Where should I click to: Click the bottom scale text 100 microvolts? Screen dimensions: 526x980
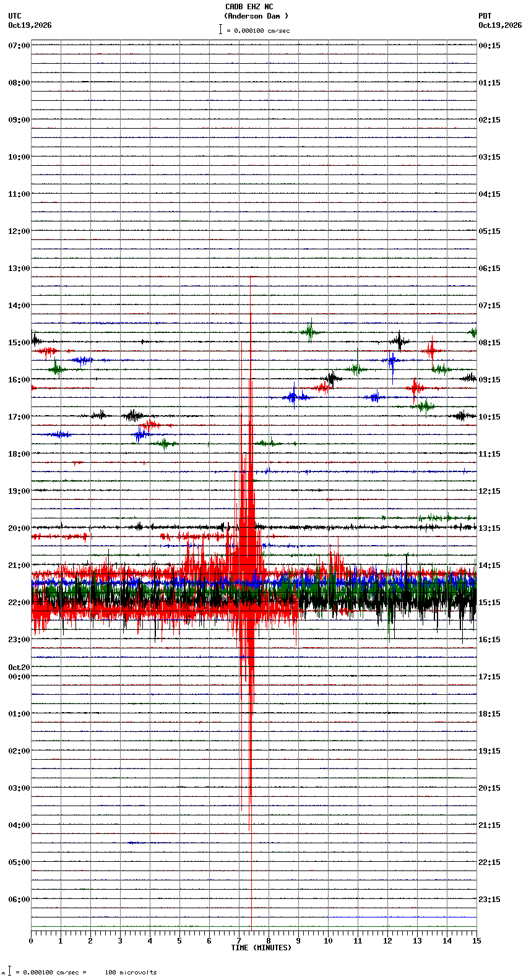pyautogui.click(x=131, y=973)
